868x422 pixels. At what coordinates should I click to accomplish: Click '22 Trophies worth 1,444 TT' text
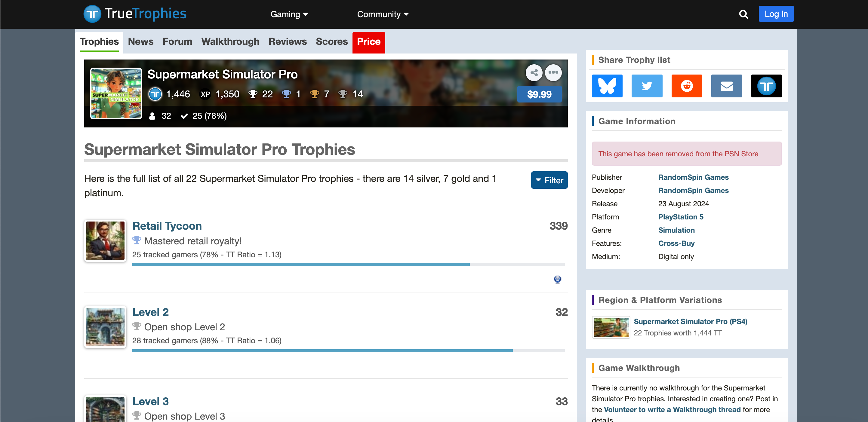coord(678,333)
